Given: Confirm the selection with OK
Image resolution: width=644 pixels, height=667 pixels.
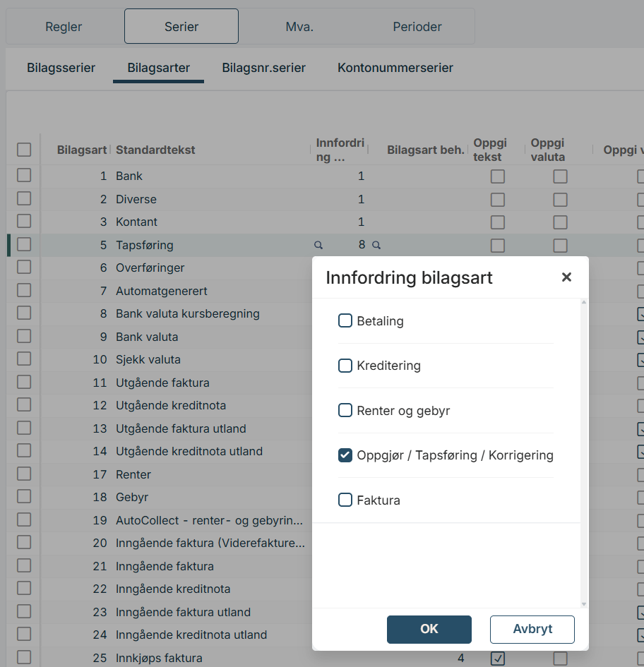Looking at the screenshot, I should 429,629.
